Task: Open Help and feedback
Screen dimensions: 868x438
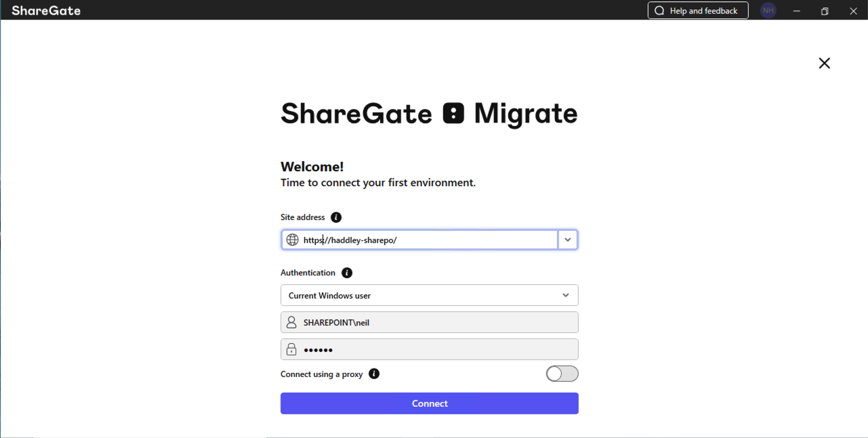Action: [698, 10]
